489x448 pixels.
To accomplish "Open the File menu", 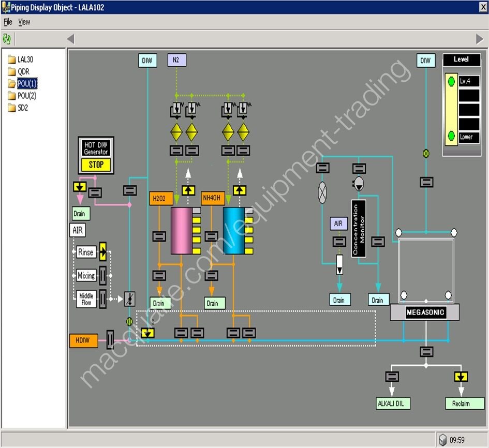I will point(8,22).
